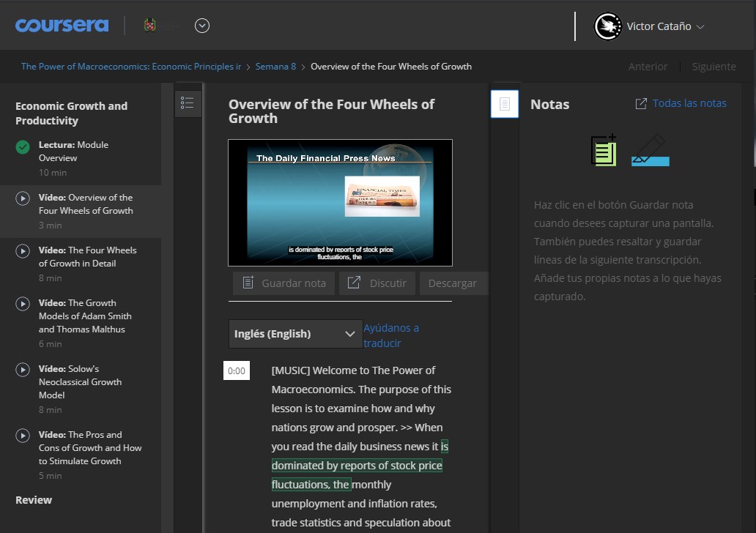Click the 0:00 timestamp in the transcript

click(x=236, y=370)
